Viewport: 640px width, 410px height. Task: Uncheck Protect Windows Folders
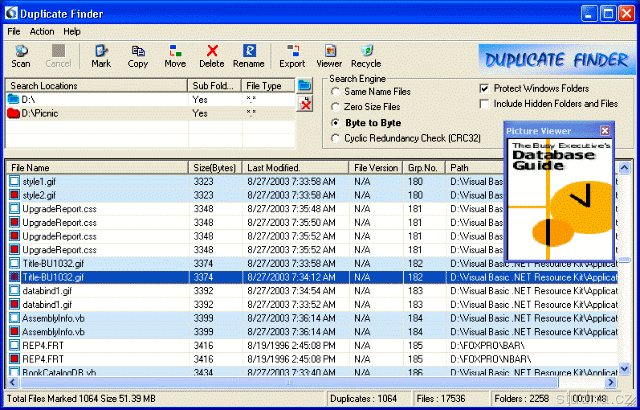click(485, 88)
